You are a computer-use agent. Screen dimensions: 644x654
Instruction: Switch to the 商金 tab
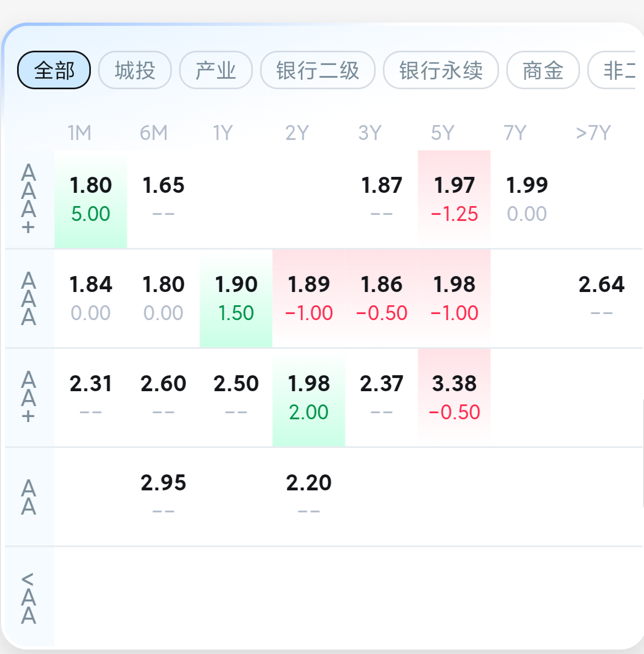pos(543,70)
